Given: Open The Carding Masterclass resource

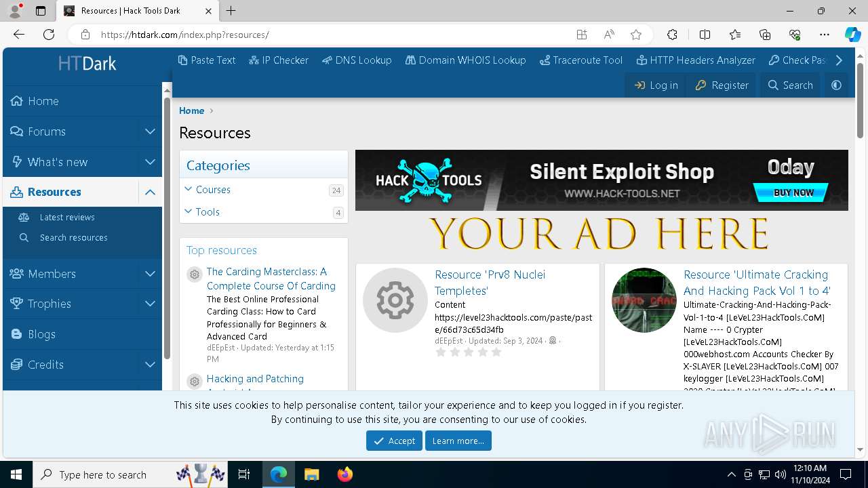Looking at the screenshot, I should pyautogui.click(x=271, y=279).
